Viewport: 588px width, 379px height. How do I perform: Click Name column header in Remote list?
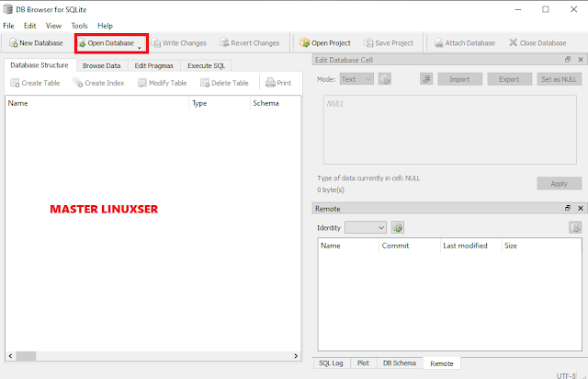point(349,246)
